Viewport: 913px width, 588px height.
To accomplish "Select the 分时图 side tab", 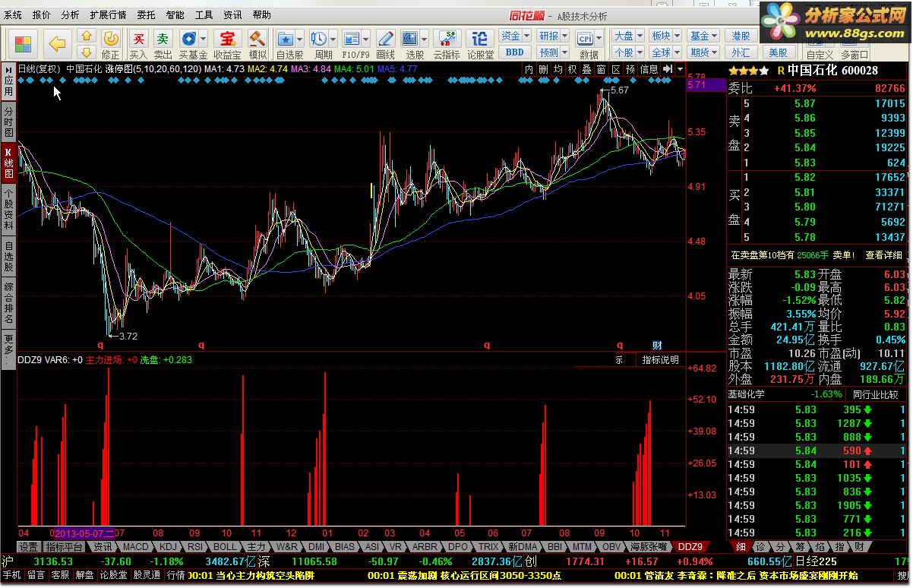I will [x=8, y=122].
